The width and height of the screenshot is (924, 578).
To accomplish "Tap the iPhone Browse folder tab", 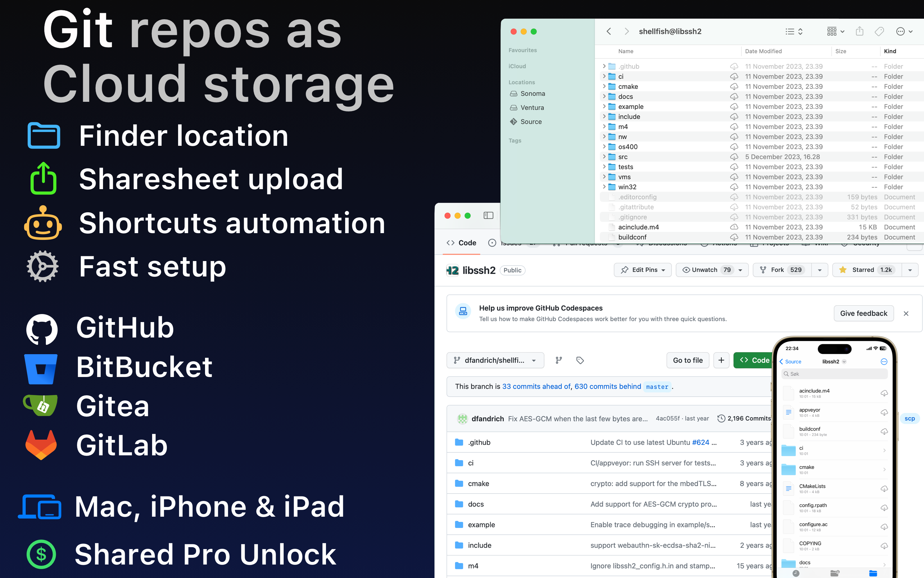I will 873,573.
